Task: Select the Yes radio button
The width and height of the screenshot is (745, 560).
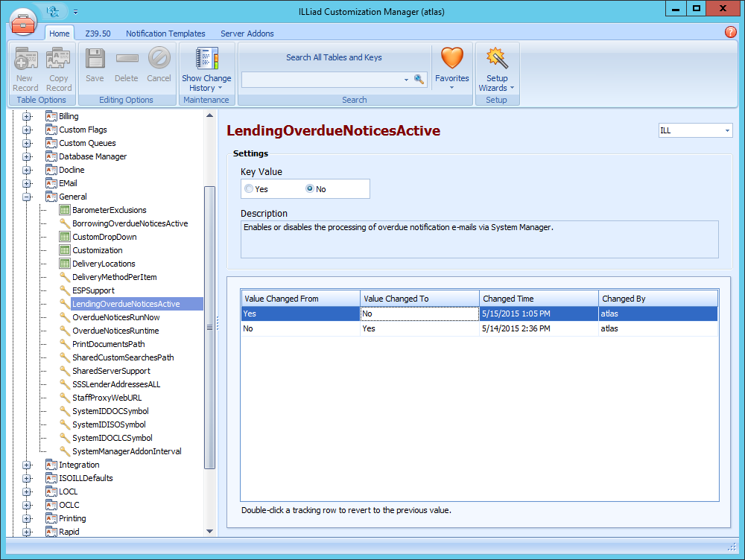Action: pos(249,189)
